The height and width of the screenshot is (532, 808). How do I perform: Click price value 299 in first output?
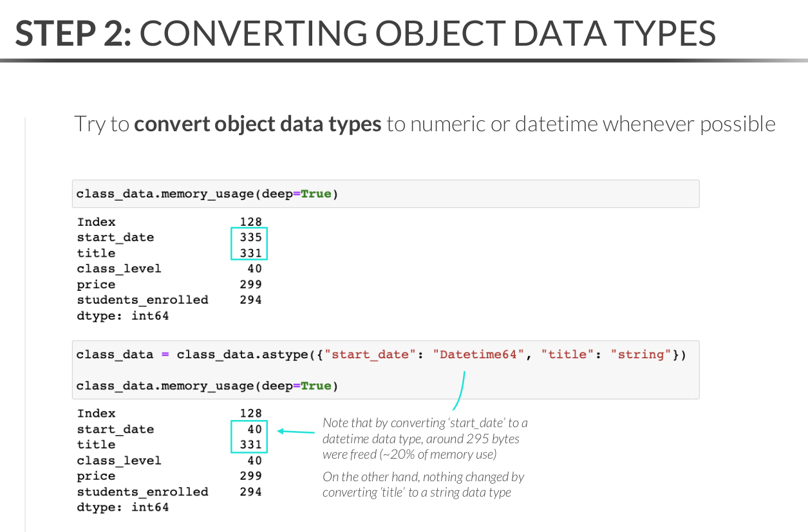[250, 284]
